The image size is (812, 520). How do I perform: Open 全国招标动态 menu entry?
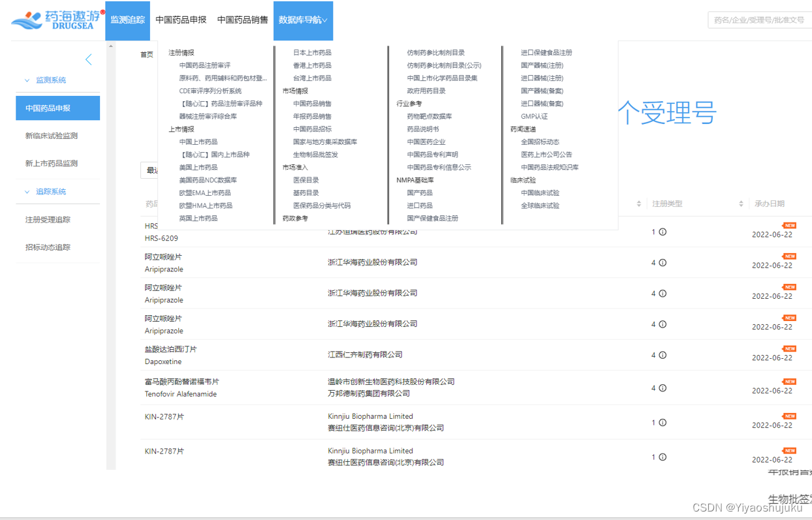pyautogui.click(x=540, y=142)
